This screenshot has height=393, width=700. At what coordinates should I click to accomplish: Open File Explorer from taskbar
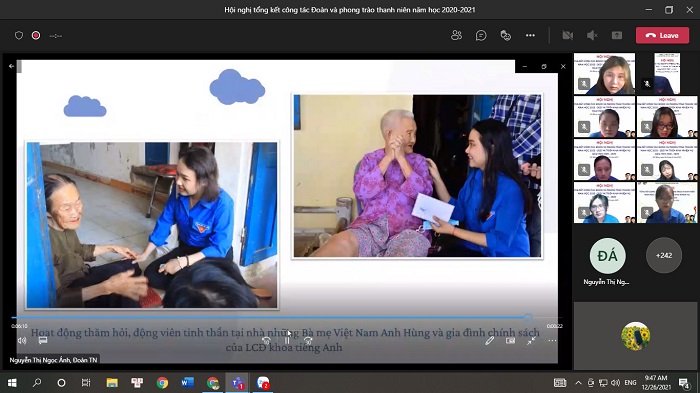tap(112, 383)
